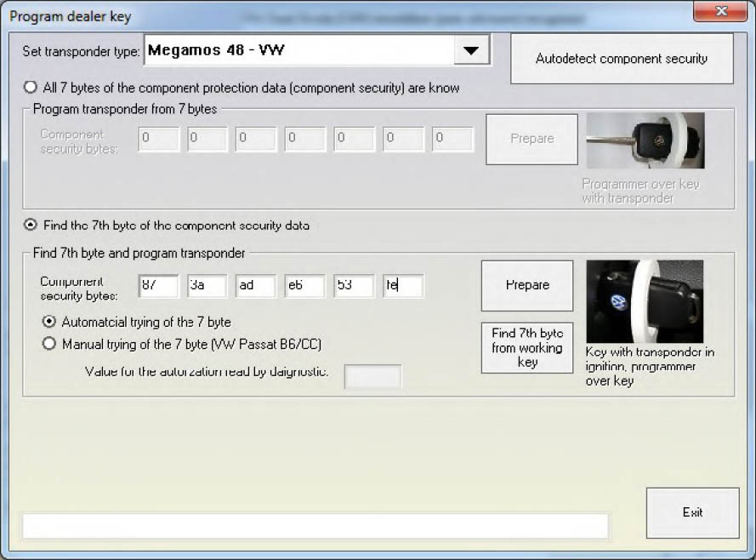756x560 pixels.
Task: Close the Program dealer key window
Action: tap(721, 12)
